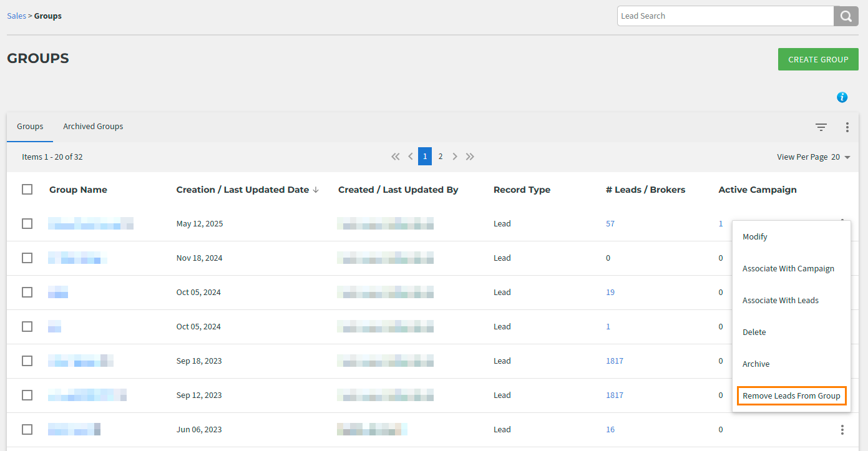Open the filter icon in Groups panel
This screenshot has width=868, height=451.
click(x=821, y=127)
